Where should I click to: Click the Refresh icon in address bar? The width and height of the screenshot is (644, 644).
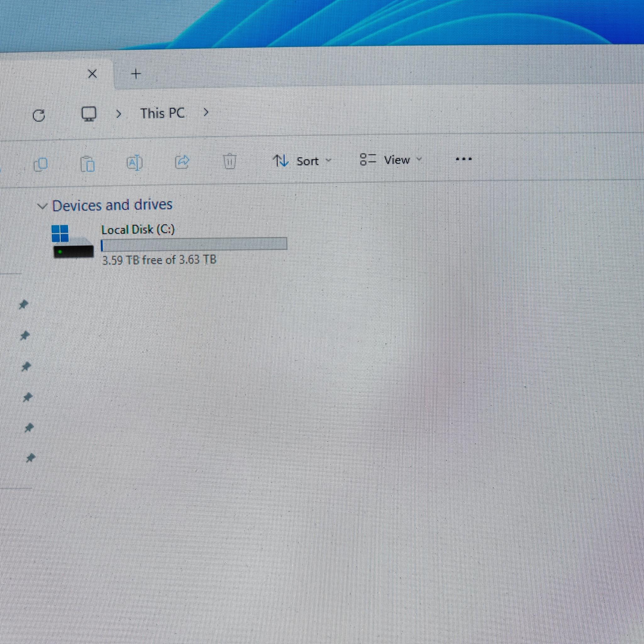[39, 116]
